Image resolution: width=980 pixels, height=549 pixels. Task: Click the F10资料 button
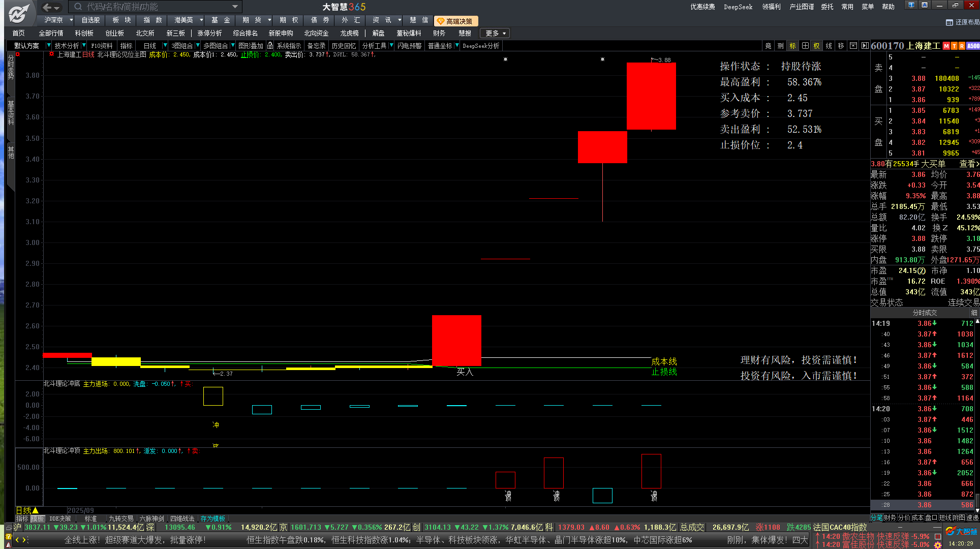pyautogui.click(x=102, y=46)
